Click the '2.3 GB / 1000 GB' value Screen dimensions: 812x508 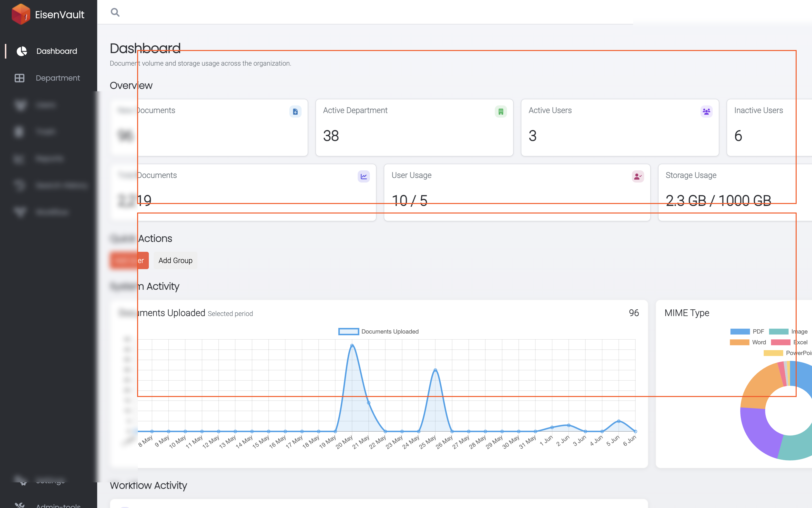(718, 201)
